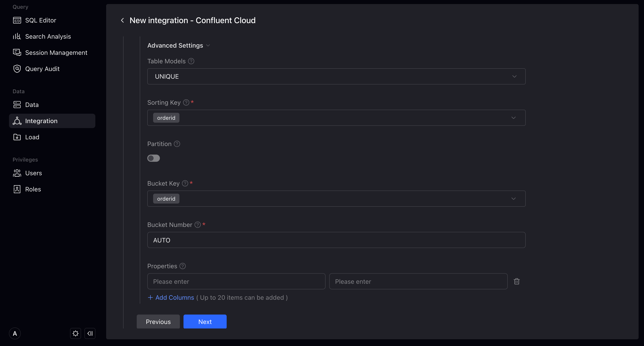
Task: Open the SQL Editor from the sidebar
Action: (17, 20)
